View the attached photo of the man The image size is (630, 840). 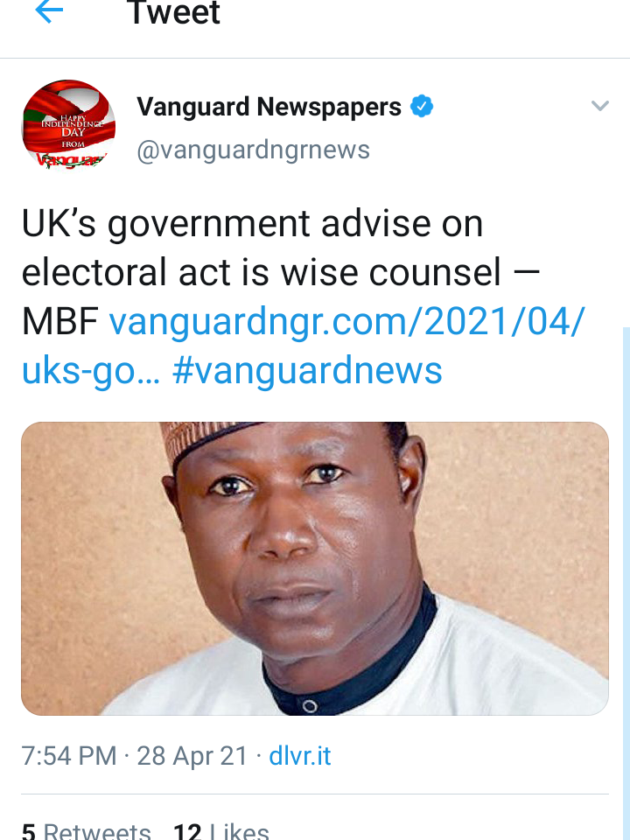(x=315, y=569)
